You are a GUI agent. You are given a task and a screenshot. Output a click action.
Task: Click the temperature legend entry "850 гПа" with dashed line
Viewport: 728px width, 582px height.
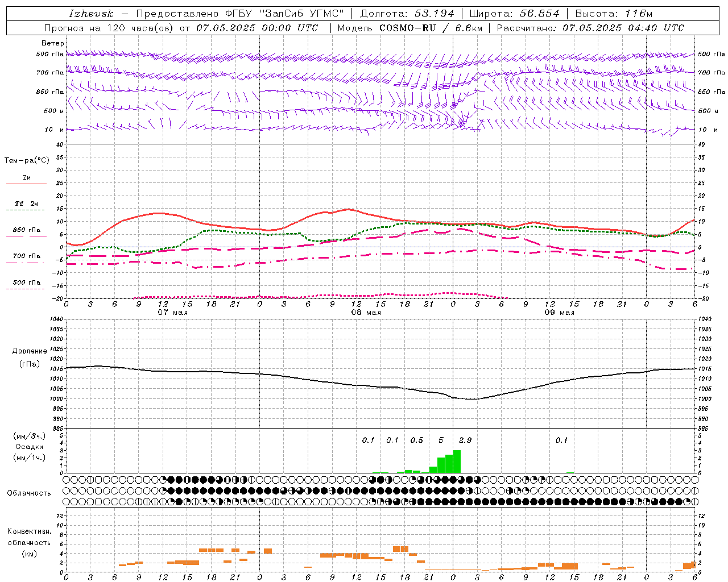pyautogui.click(x=26, y=231)
